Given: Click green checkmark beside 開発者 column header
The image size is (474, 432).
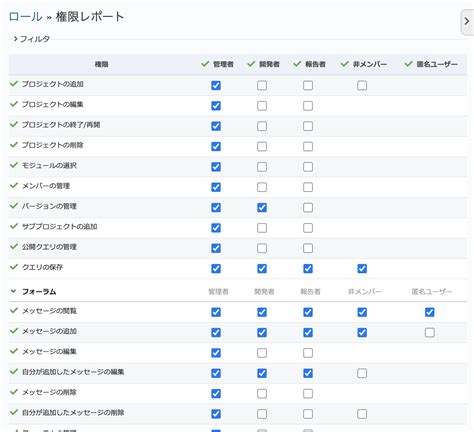Looking at the screenshot, I should (251, 64).
